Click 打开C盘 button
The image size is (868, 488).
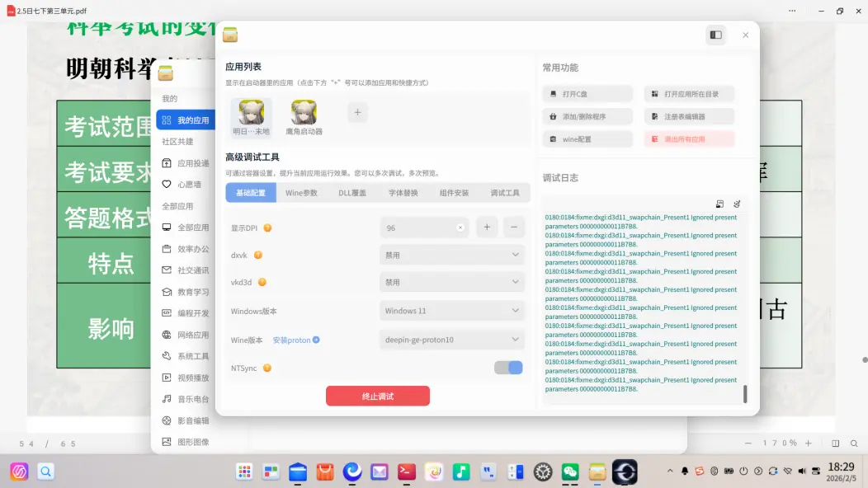(x=587, y=94)
